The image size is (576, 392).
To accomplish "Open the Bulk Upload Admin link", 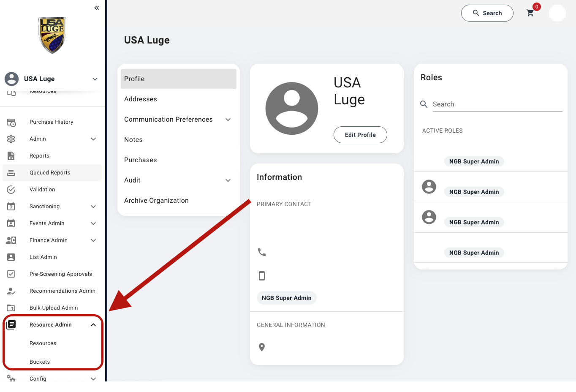I will point(54,308).
